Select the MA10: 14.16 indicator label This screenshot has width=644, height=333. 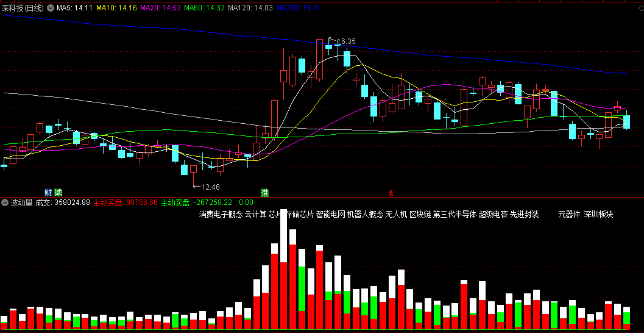coord(116,8)
